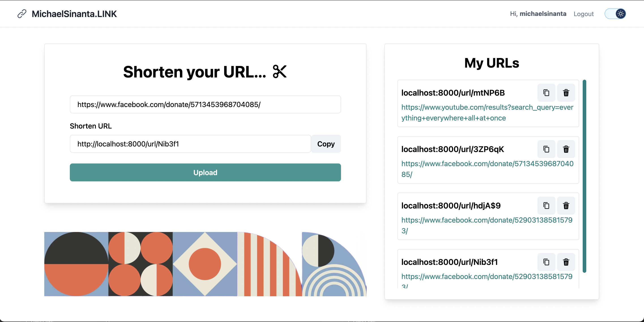This screenshot has height=322, width=644.
Task: Copy the 3ZP6qK short URL
Action: click(546, 149)
